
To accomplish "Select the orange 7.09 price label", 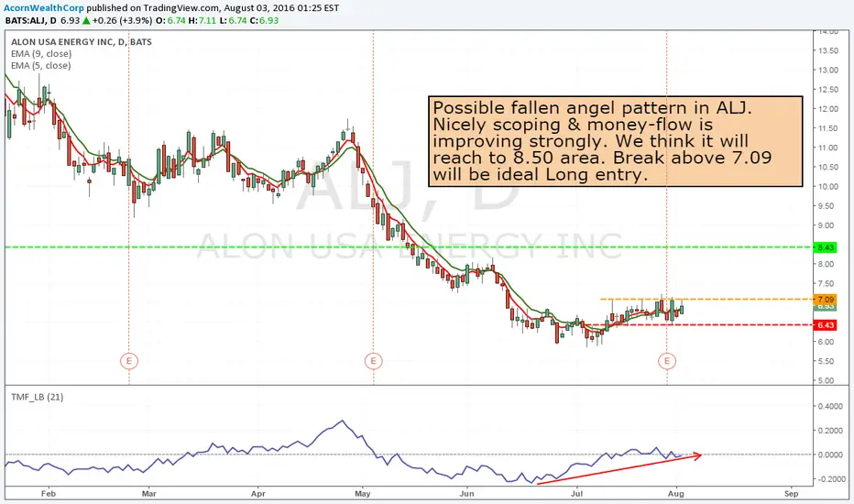I will (x=826, y=299).
